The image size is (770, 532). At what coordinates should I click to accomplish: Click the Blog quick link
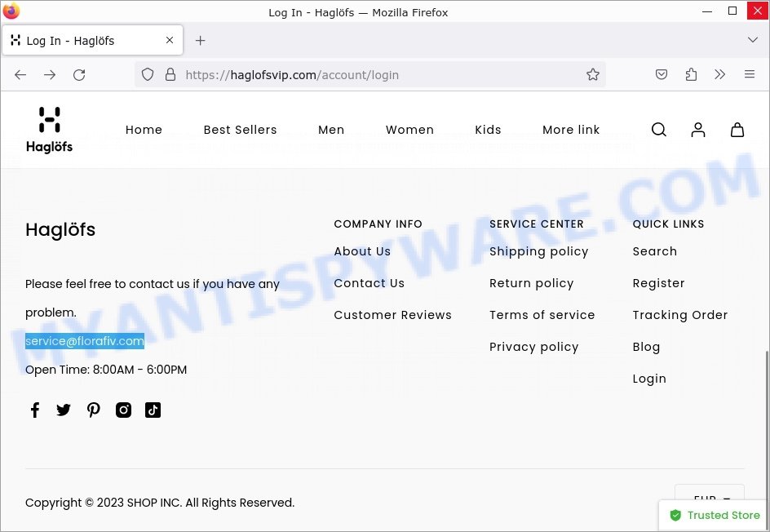point(646,347)
